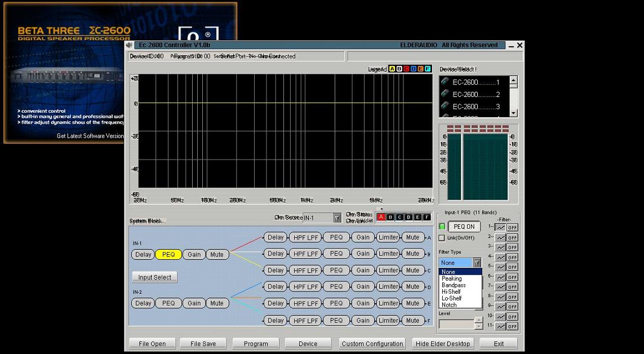The image size is (644, 354).
Task: Select the IN-1 PEQ block
Action: [168, 255]
